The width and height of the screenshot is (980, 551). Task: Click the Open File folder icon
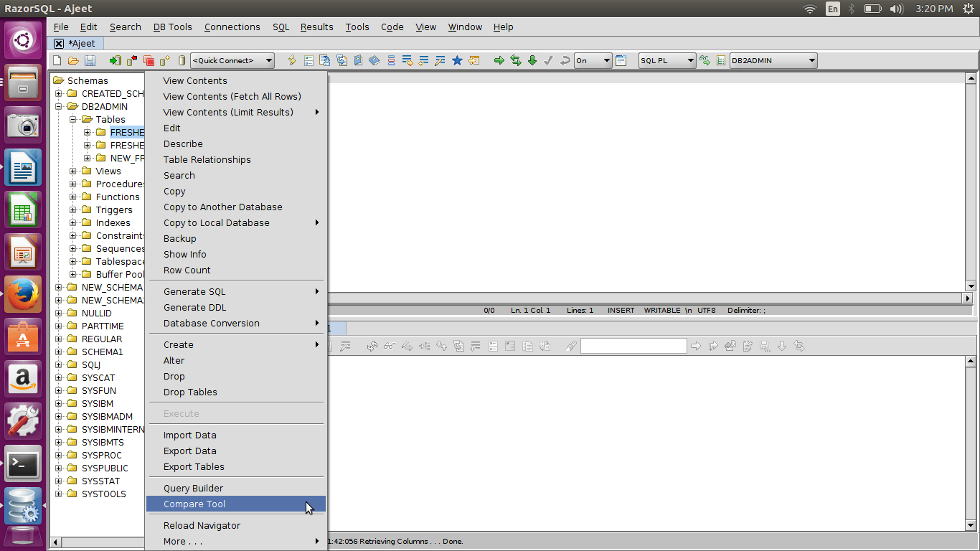(x=73, y=61)
